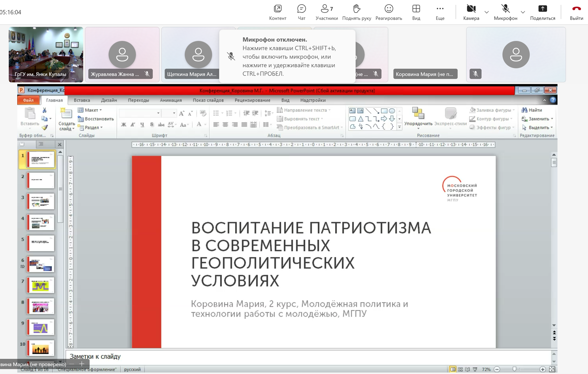The height and width of the screenshot is (374, 588).
Task: Click the Найти button in the ribbon
Action: (x=532, y=110)
